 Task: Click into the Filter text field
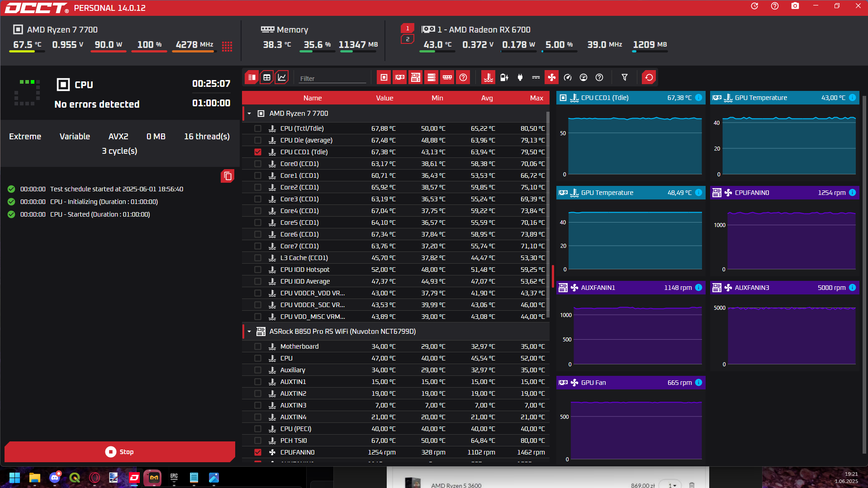[332, 78]
